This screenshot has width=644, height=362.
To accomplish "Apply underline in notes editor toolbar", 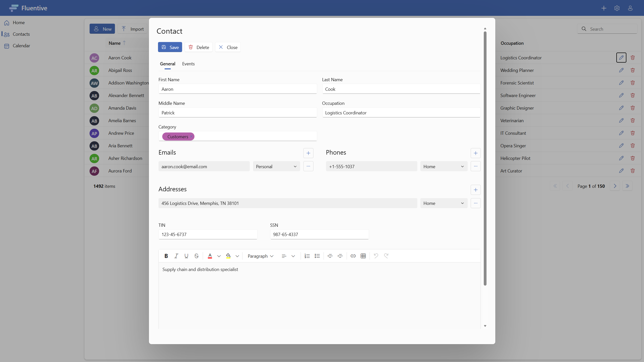I will tap(186, 256).
